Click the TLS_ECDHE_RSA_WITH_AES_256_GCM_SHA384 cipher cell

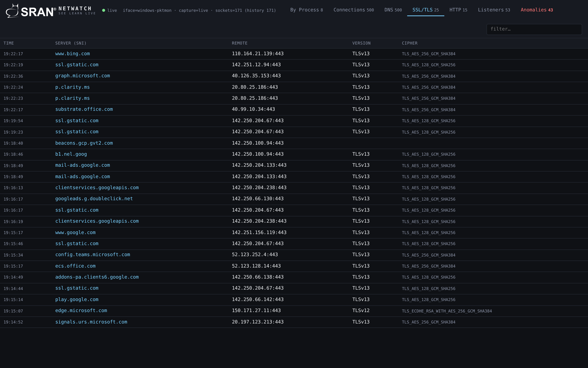tap(447, 311)
